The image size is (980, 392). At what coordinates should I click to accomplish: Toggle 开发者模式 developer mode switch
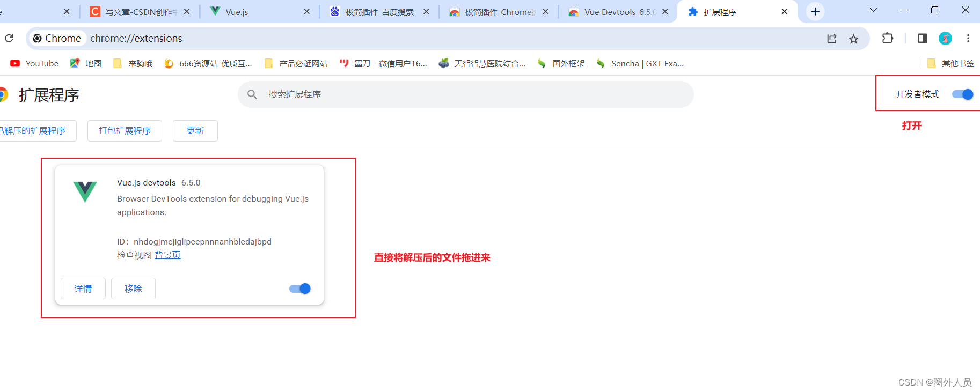pos(962,94)
